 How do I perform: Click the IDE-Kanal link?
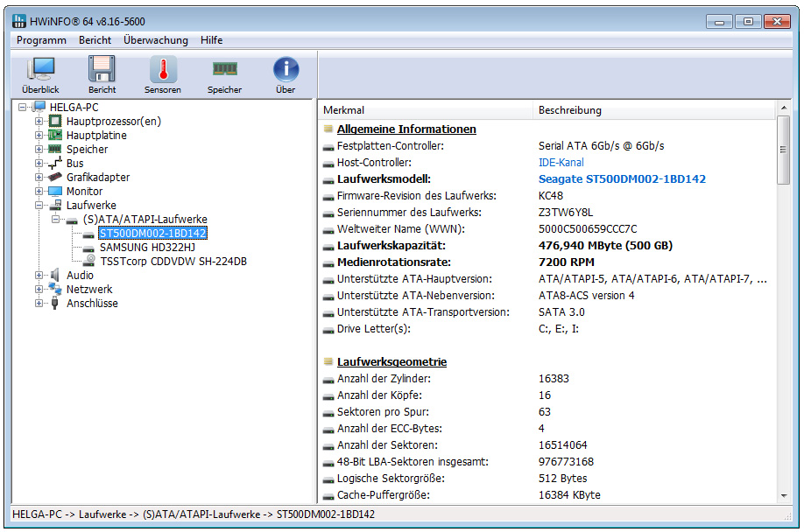[x=561, y=163]
